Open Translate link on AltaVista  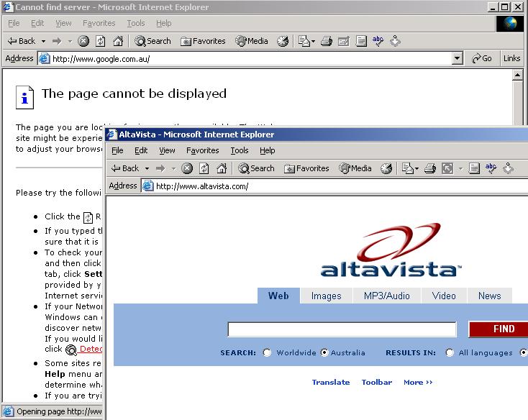[x=331, y=383]
